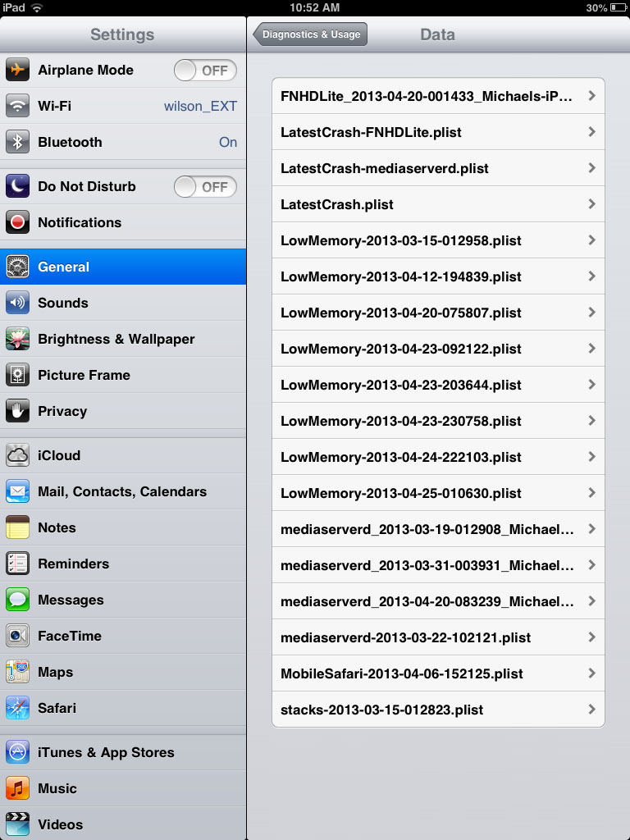Tap the Safari compass icon

pyautogui.click(x=17, y=708)
